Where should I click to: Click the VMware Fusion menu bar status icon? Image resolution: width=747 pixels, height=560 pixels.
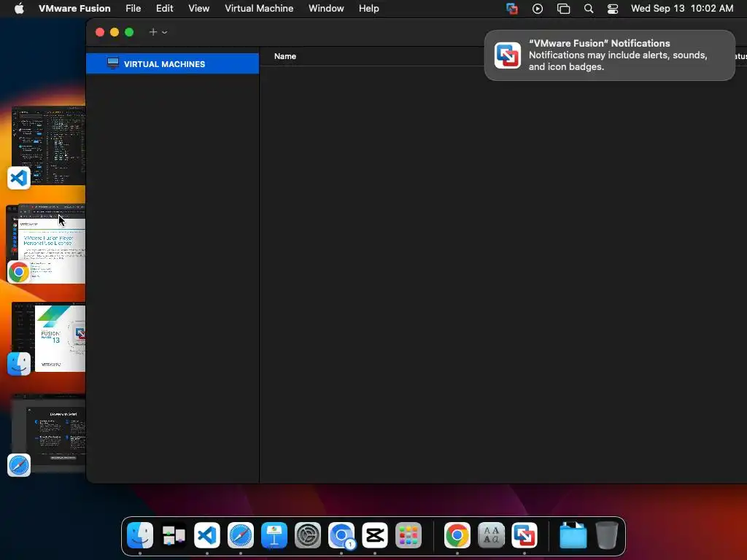pos(512,9)
